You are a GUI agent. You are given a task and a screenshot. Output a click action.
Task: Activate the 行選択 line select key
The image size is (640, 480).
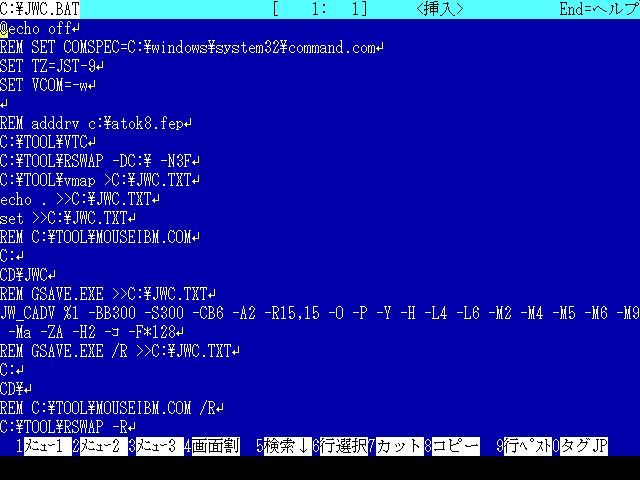[343, 447]
